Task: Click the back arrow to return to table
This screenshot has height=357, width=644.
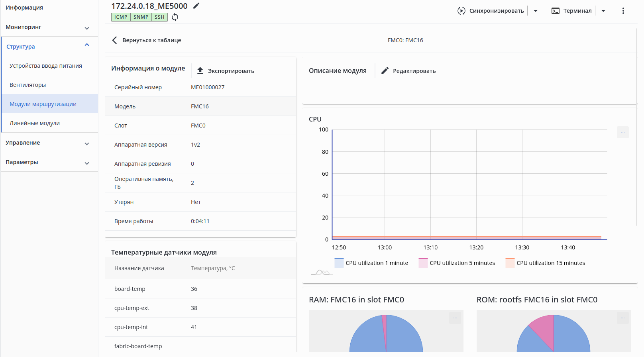Action: pos(115,40)
